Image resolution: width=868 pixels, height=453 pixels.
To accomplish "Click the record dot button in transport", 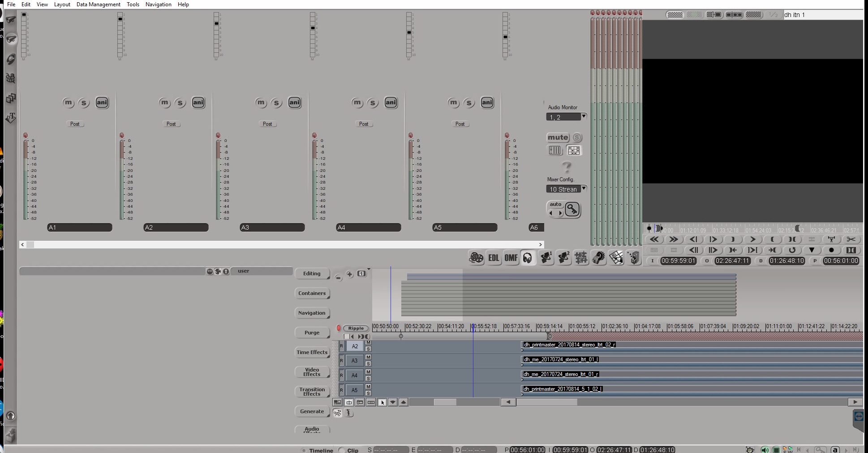I will click(x=831, y=250).
